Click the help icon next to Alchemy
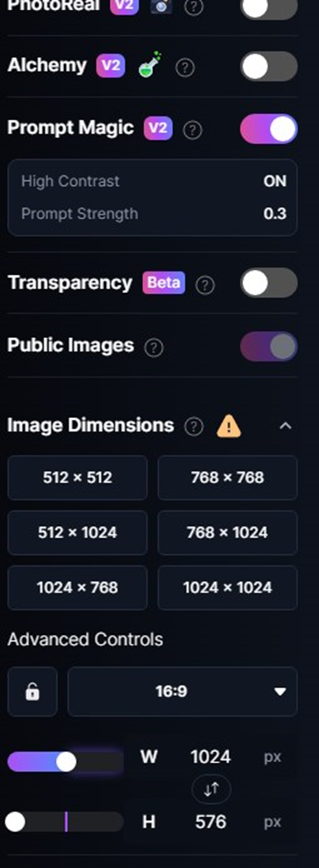319x868 pixels. (x=185, y=67)
